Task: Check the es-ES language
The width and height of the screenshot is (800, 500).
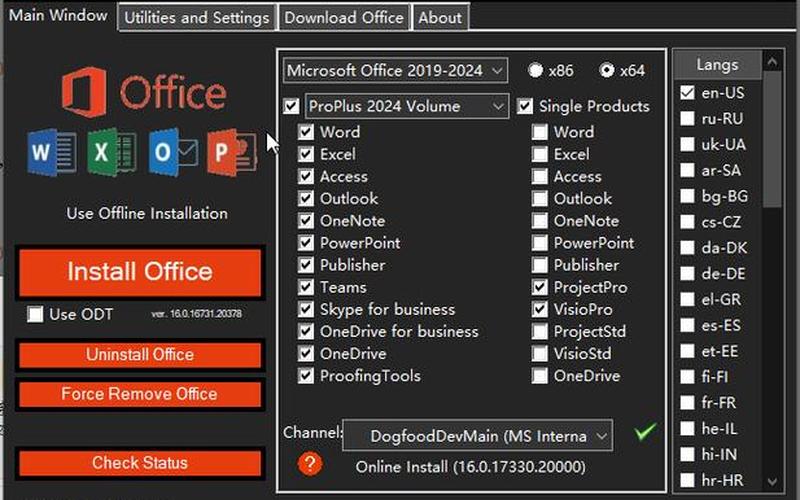Action: click(x=687, y=325)
